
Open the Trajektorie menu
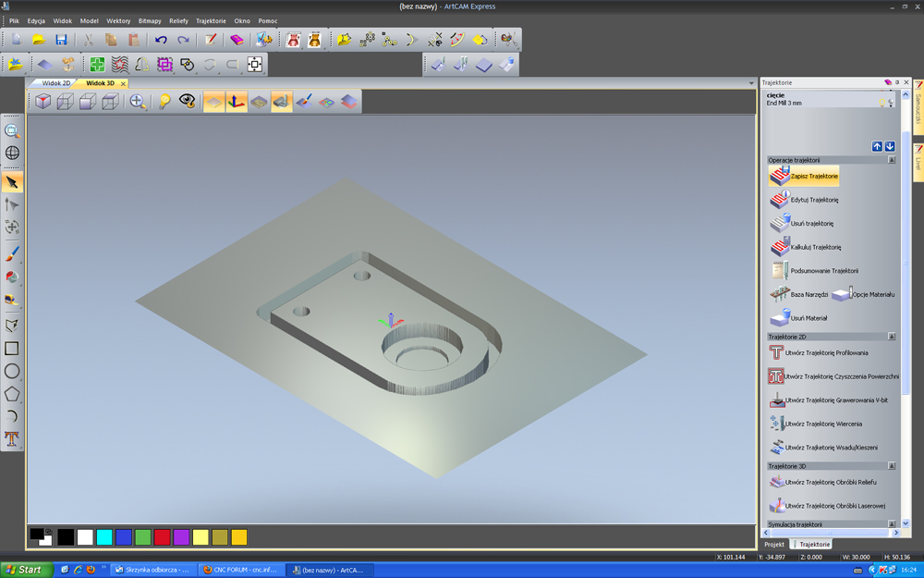pos(211,20)
